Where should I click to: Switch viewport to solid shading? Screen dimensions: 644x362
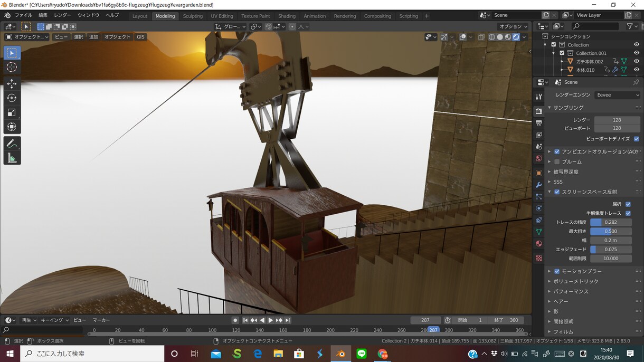click(x=500, y=37)
